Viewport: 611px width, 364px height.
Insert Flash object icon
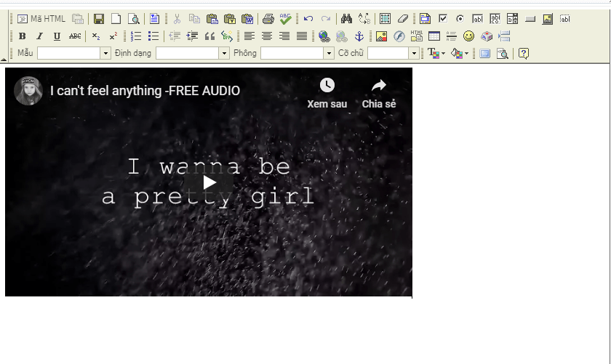coord(399,36)
